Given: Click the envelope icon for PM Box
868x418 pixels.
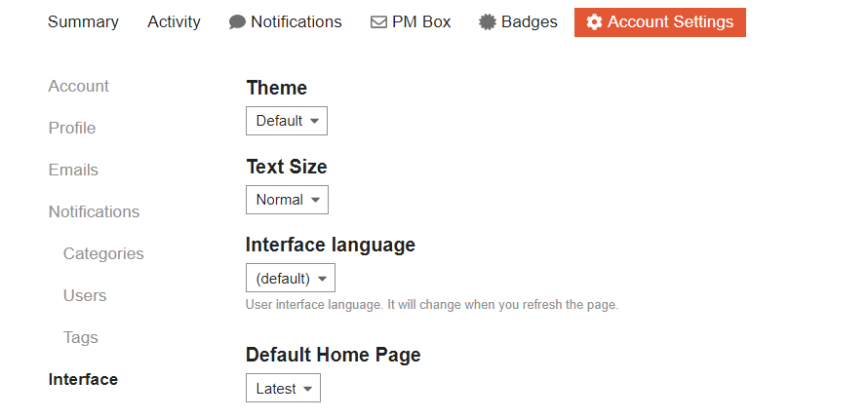Looking at the screenshot, I should tap(379, 22).
